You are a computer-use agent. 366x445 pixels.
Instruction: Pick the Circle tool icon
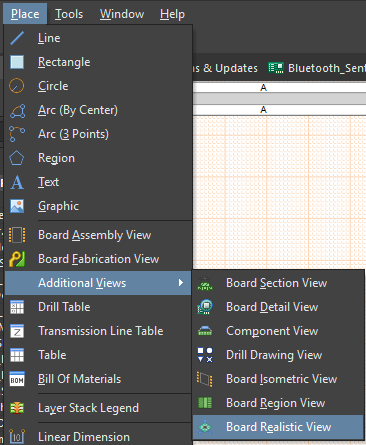[x=17, y=86]
